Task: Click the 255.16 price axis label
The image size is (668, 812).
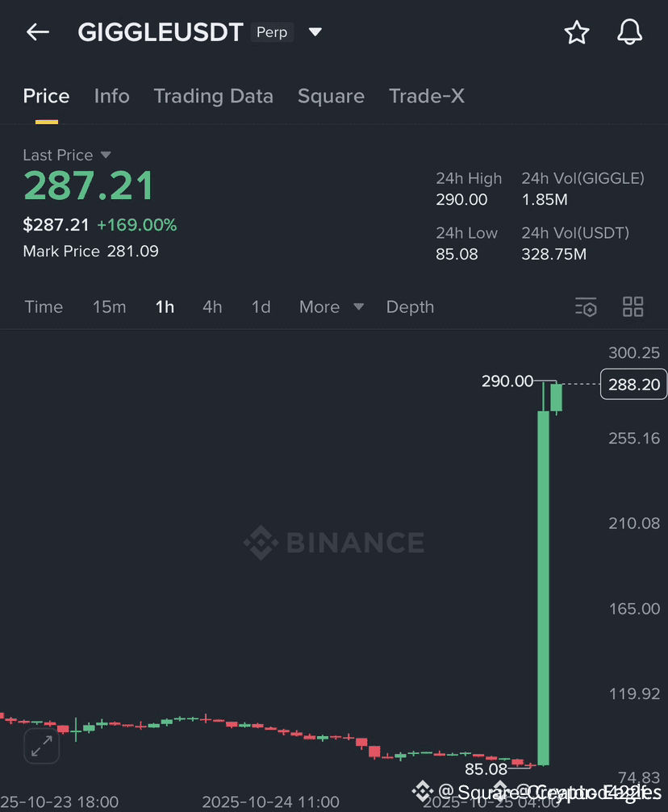Action: pyautogui.click(x=634, y=438)
